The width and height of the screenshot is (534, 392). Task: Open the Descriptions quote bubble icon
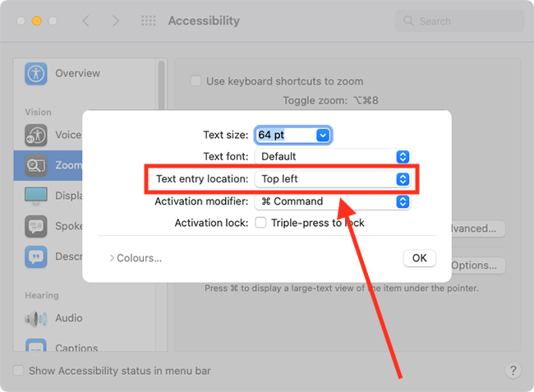click(36, 256)
